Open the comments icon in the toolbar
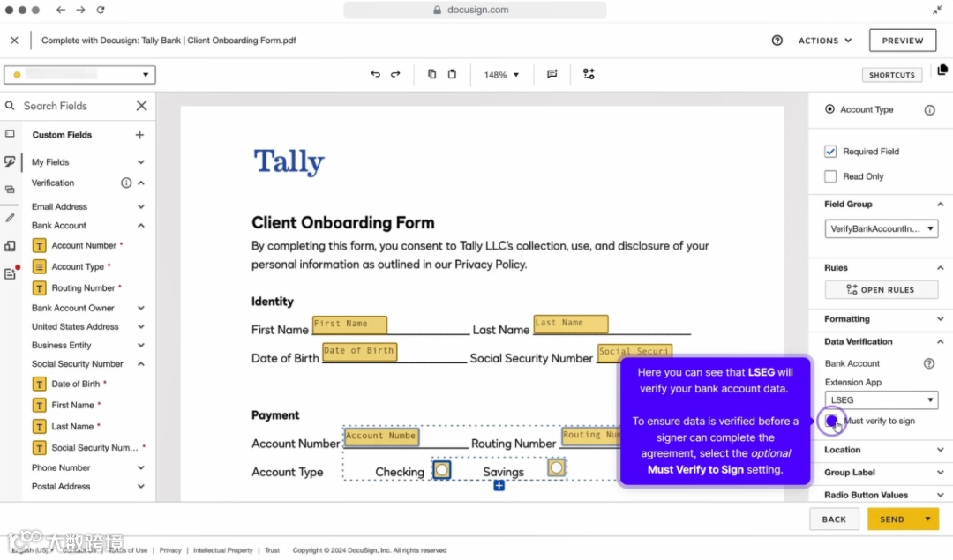953x560 pixels. [552, 74]
